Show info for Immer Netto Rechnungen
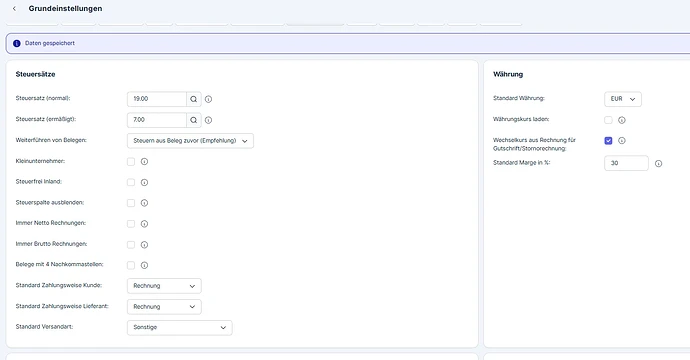Image resolution: width=690 pixels, height=360 pixels. [144, 224]
